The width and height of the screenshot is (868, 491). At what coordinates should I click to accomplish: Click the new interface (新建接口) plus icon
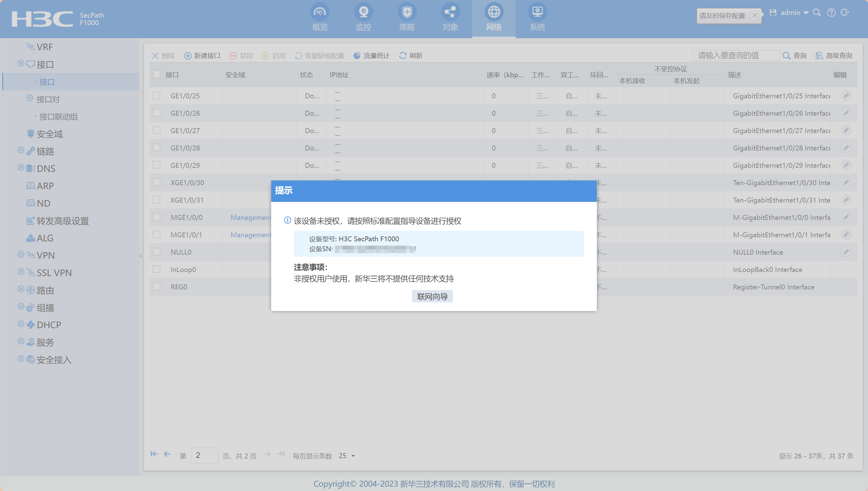point(188,56)
